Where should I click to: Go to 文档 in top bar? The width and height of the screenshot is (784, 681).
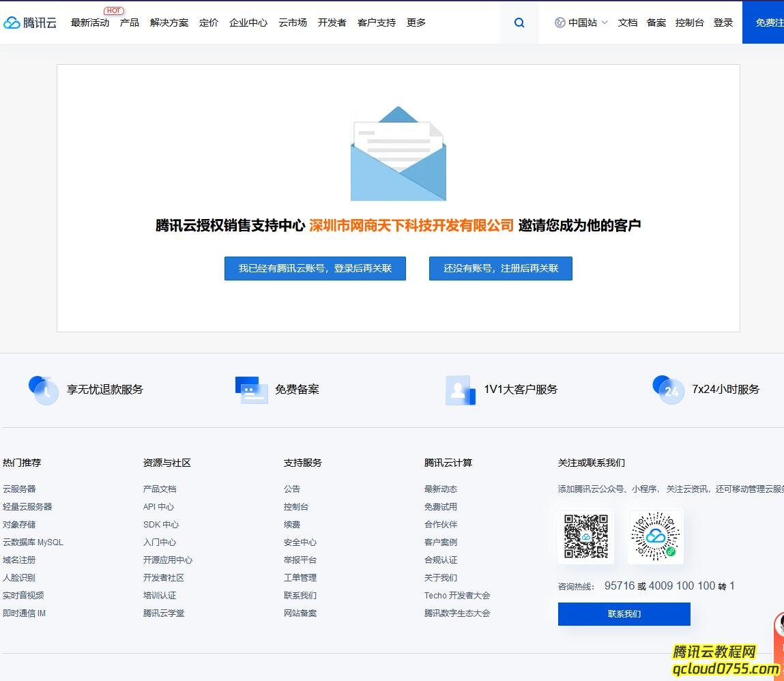(628, 23)
